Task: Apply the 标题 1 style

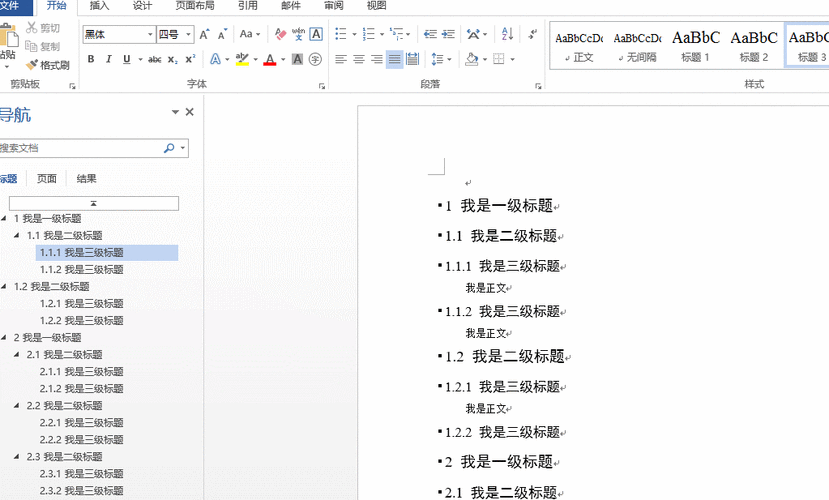Action: pyautogui.click(x=696, y=45)
